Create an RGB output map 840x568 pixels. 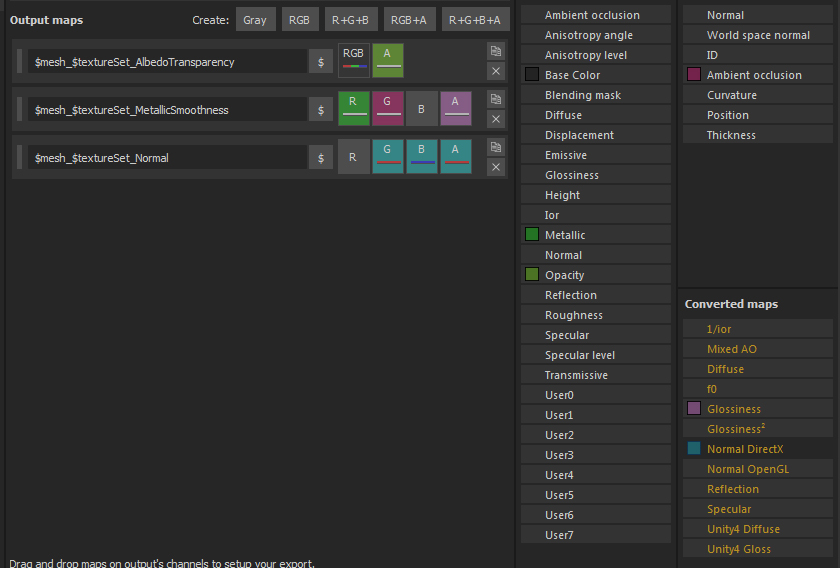click(300, 20)
